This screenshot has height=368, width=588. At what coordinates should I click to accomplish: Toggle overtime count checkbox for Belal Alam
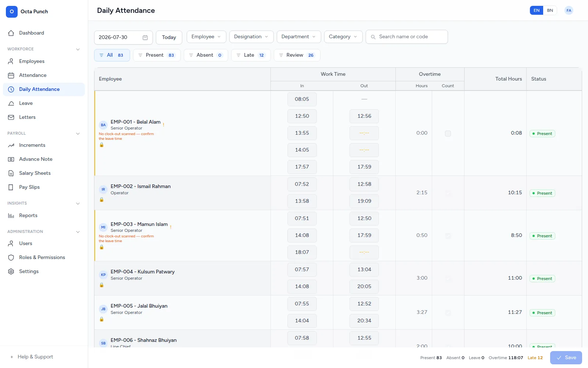[x=448, y=133]
